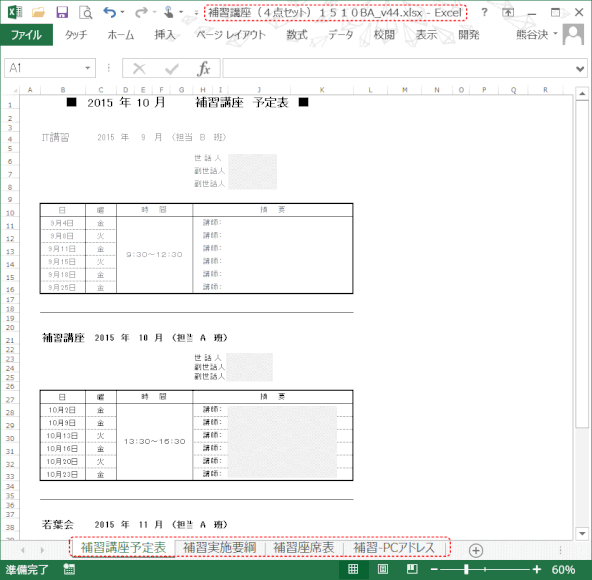Click the zoom slider handle

(467, 569)
